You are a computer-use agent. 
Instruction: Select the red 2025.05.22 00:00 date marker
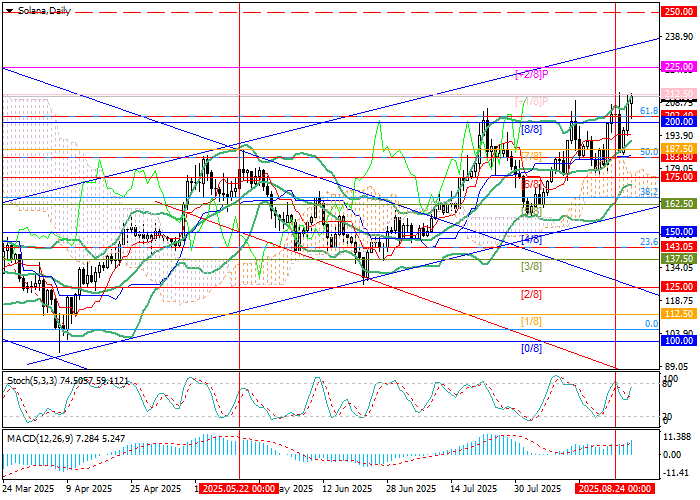pyautogui.click(x=239, y=489)
